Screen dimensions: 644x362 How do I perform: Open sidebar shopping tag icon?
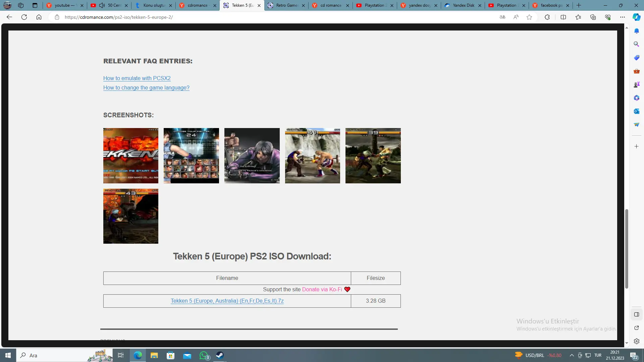(636, 58)
